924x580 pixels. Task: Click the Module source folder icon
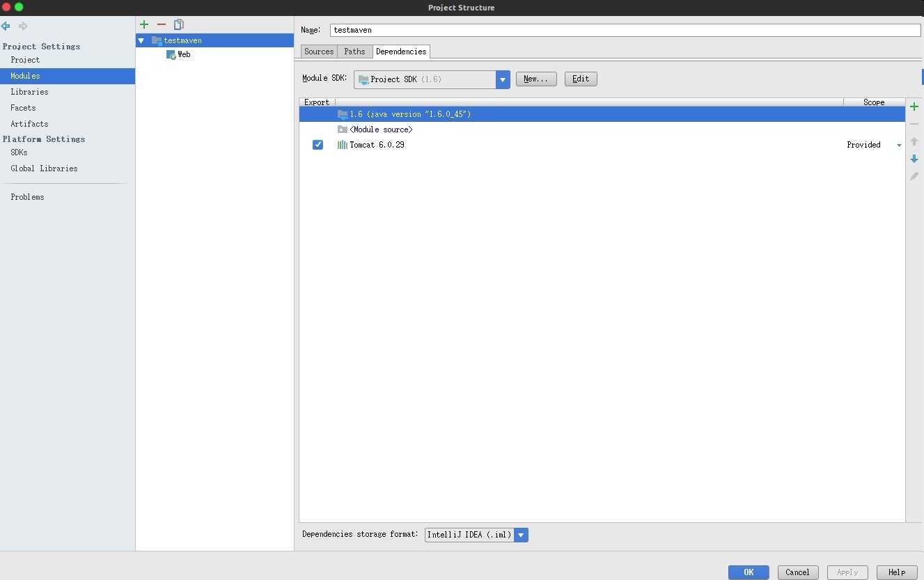pyautogui.click(x=342, y=130)
